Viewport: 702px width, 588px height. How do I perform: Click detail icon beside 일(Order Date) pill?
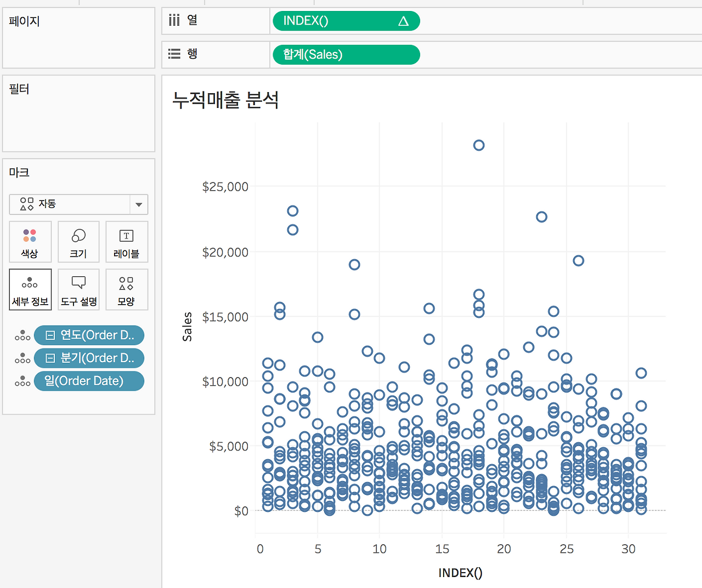click(x=22, y=381)
